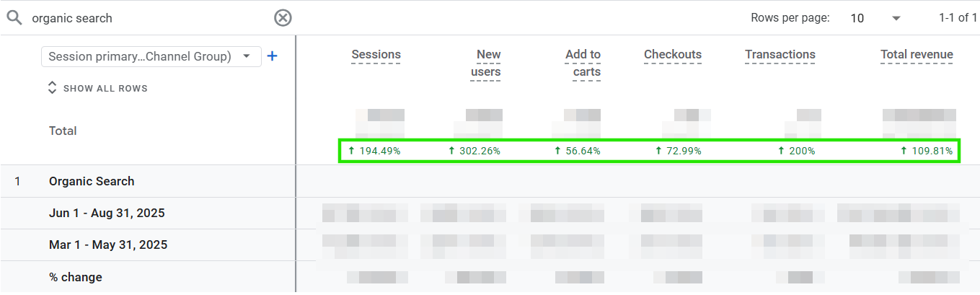Click the Total revenue 109.81% increase value
The width and height of the screenshot is (980, 295).
coord(927,151)
